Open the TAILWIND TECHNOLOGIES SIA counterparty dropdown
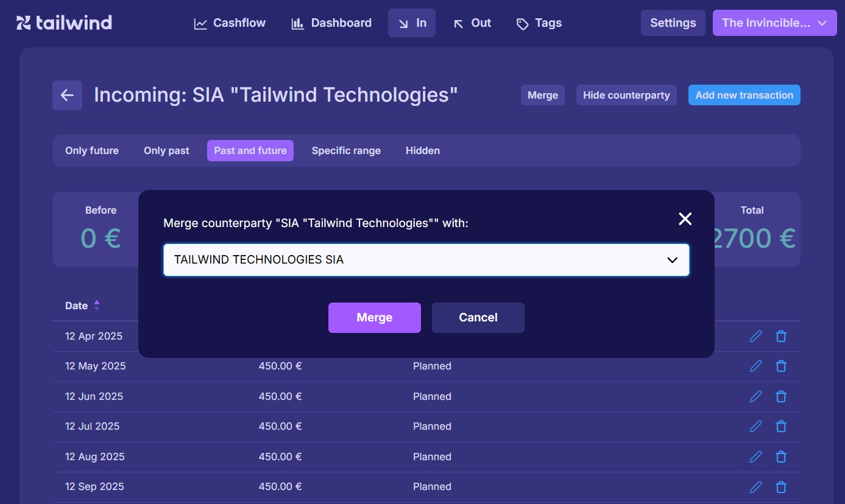The height and width of the screenshot is (504, 845). (x=426, y=260)
